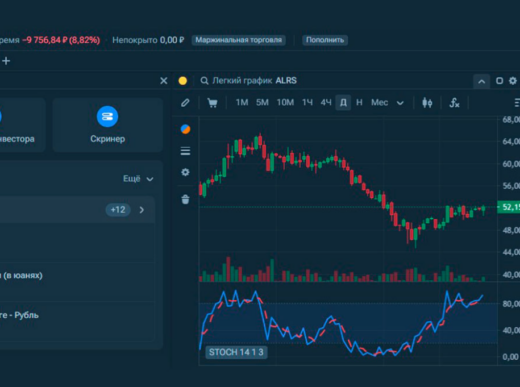Click the ALRS ticker in chart title
Image resolution: width=520 pixels, height=387 pixels.
[286, 81]
